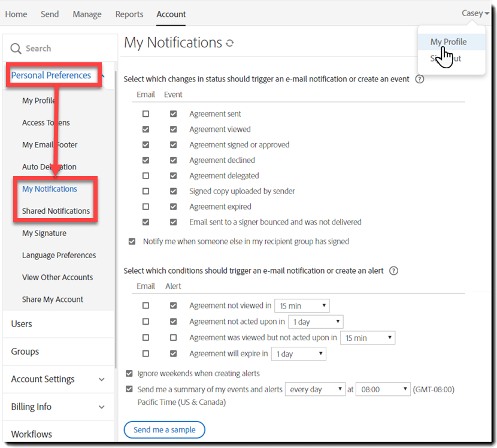Image resolution: width=497 pixels, height=448 pixels.
Task: Expand the Account Settings chevron
Action: [101, 379]
